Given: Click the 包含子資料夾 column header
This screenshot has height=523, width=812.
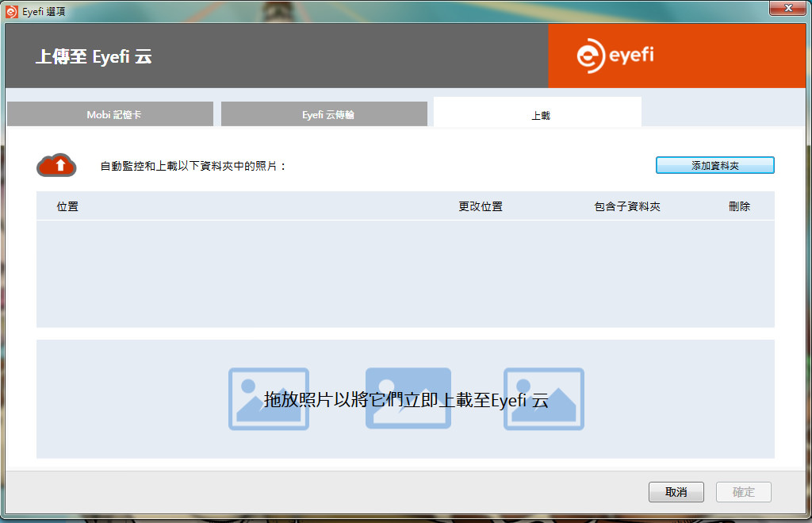Looking at the screenshot, I should (627, 206).
